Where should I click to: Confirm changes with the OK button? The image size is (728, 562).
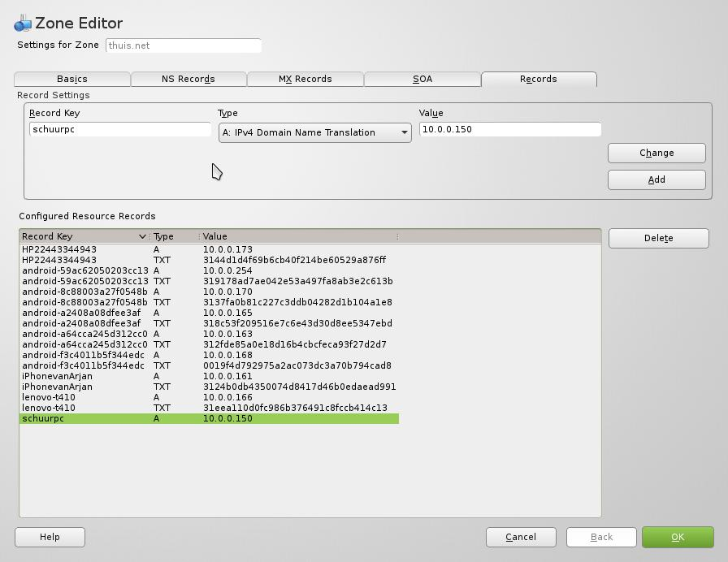(678, 537)
